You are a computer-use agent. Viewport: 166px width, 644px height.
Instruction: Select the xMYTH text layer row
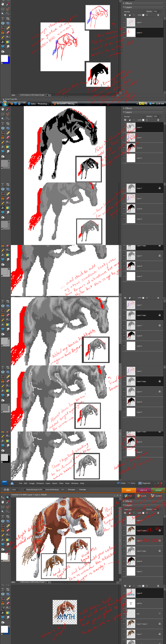(143, 603)
